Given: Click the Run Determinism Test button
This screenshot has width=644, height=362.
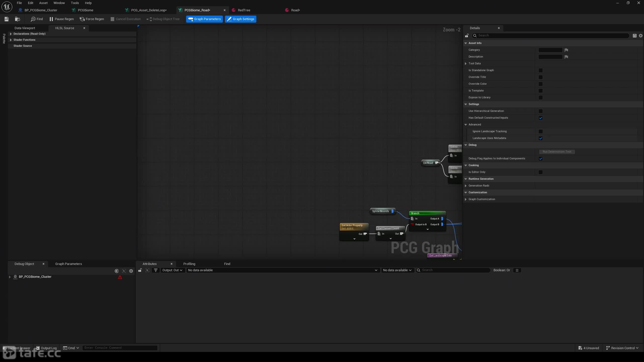Looking at the screenshot, I should tap(557, 152).
